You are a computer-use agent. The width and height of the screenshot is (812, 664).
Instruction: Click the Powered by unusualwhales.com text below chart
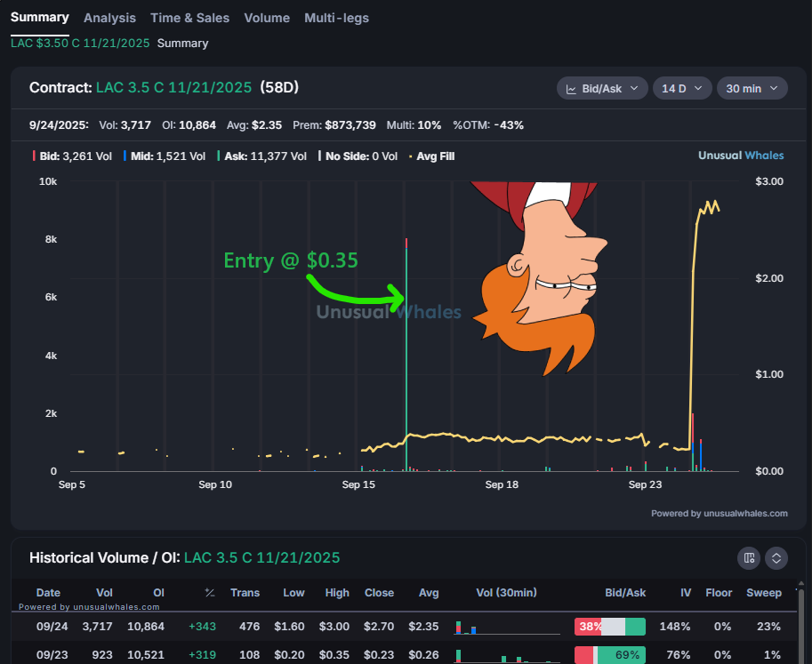[719, 514]
